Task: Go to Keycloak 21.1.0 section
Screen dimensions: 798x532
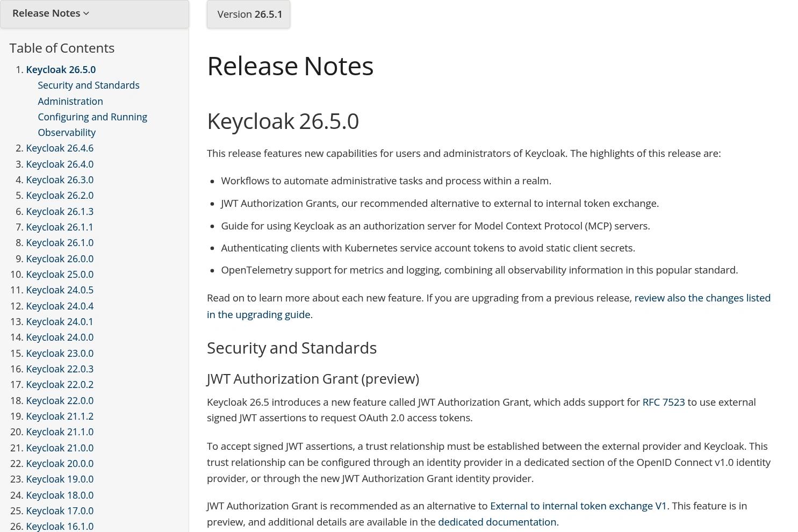Action: click(60, 432)
